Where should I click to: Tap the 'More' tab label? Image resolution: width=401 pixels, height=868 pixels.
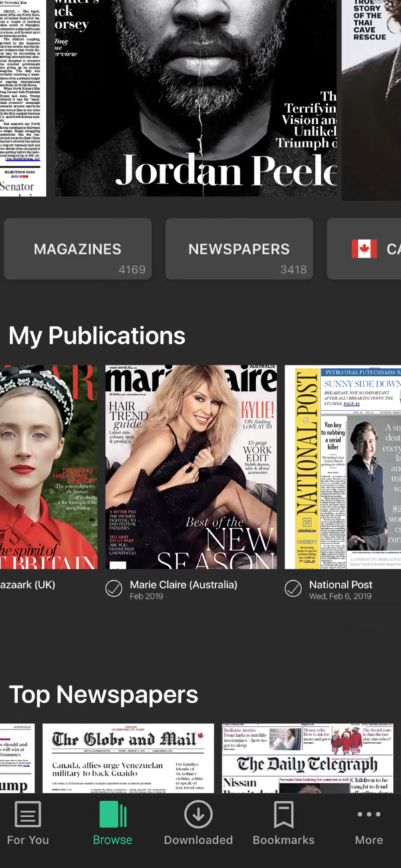click(369, 840)
